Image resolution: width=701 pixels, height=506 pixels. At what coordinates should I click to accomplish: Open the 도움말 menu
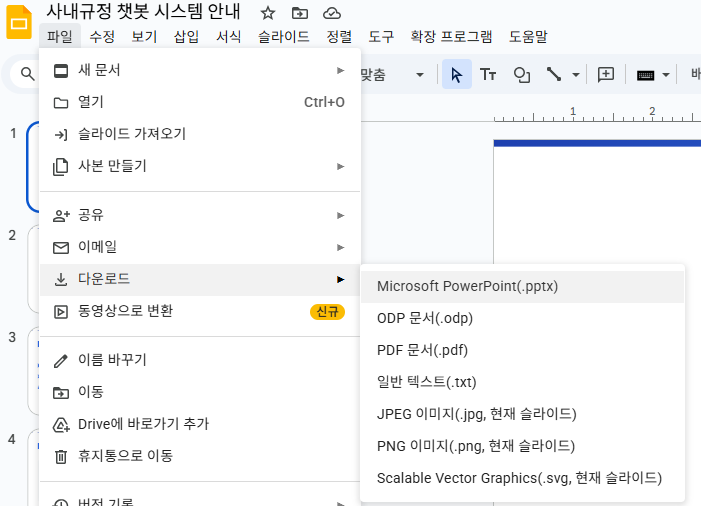(x=528, y=36)
